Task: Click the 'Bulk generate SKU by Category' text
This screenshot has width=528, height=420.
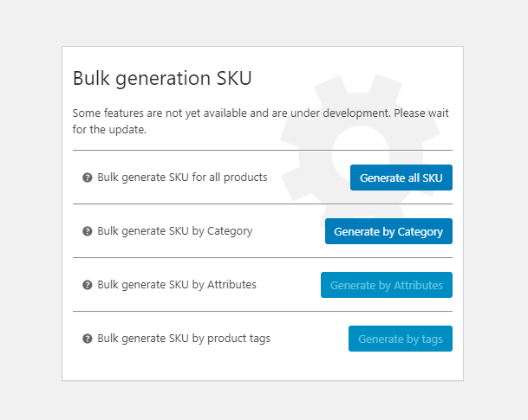Action: (x=175, y=231)
